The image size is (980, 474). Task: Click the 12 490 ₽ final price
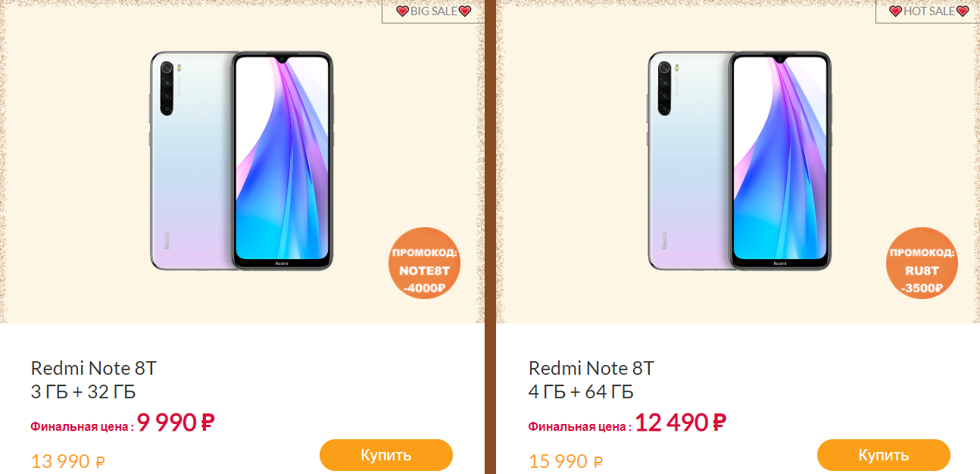point(681,423)
